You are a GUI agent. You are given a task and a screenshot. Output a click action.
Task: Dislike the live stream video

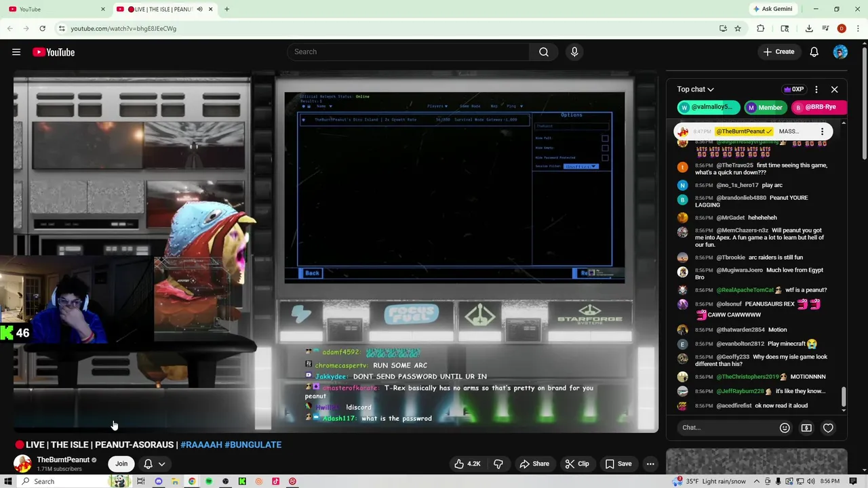click(498, 464)
